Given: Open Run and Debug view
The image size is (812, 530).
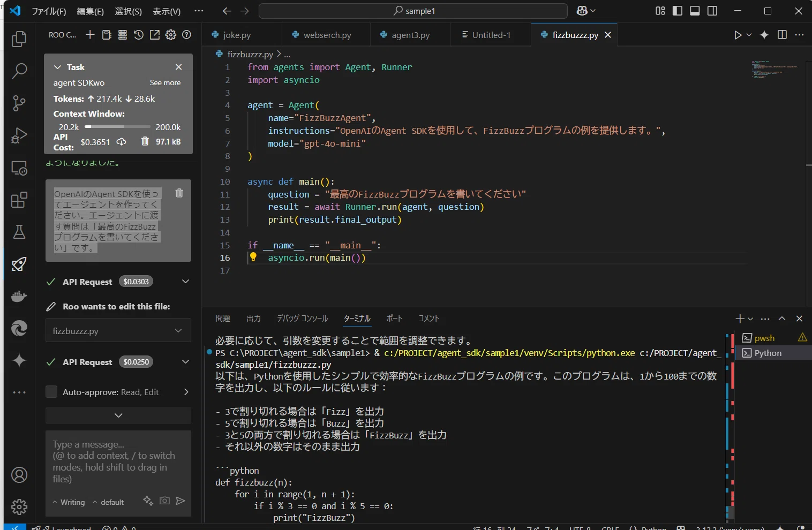Looking at the screenshot, I should click(x=19, y=135).
